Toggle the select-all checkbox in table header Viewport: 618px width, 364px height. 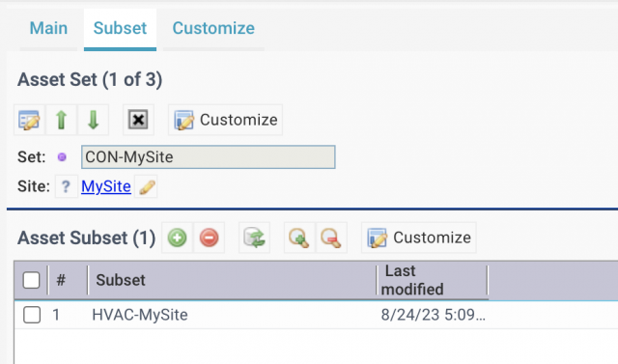[32, 281]
